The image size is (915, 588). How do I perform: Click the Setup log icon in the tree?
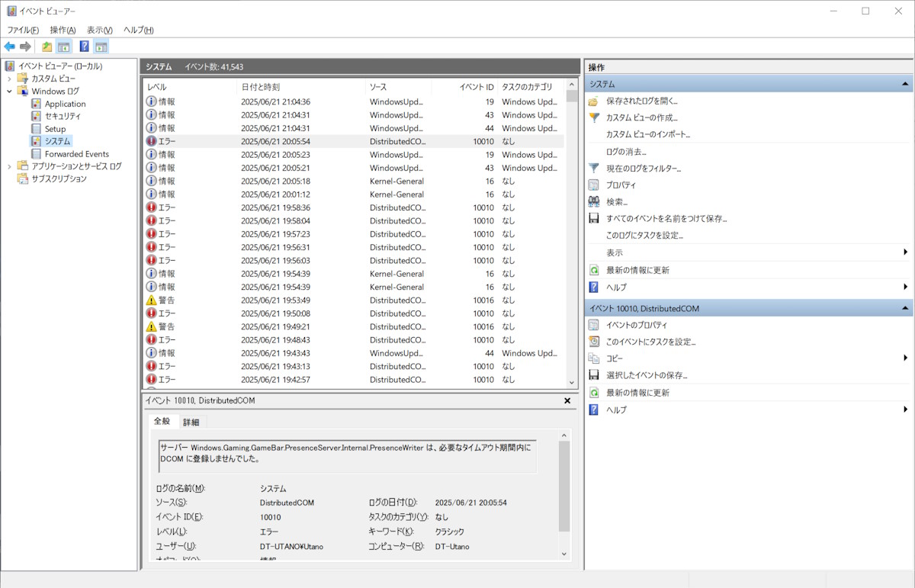point(36,129)
